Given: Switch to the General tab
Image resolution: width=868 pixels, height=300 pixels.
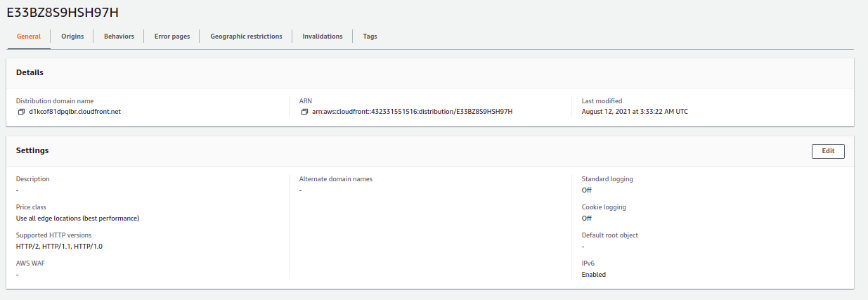Looking at the screenshot, I should coord(29,37).
